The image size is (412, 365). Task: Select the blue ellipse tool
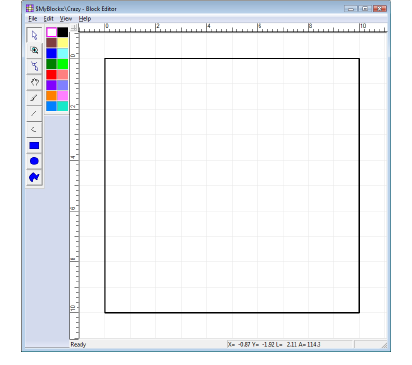(x=34, y=161)
